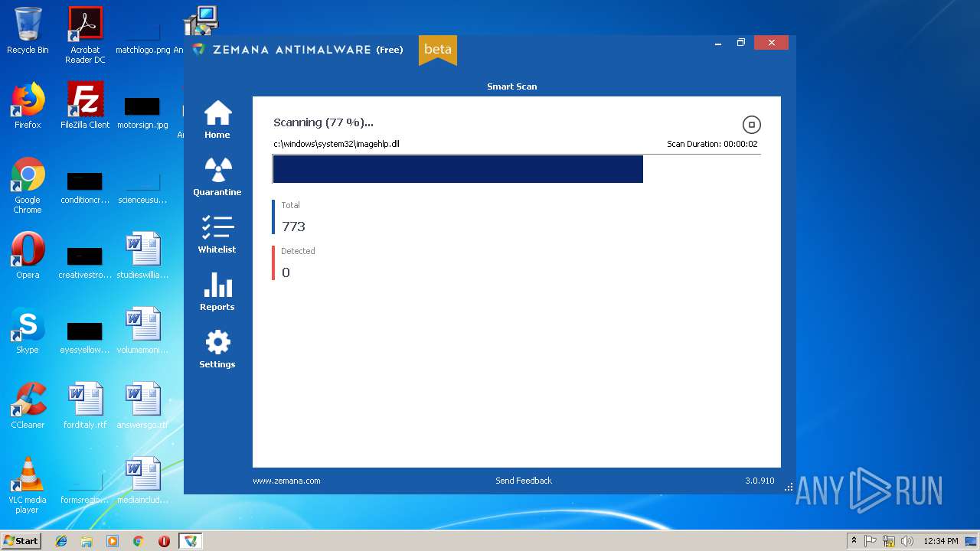Click the beta ribbon badge
This screenshot has width=980, height=551.
point(438,50)
